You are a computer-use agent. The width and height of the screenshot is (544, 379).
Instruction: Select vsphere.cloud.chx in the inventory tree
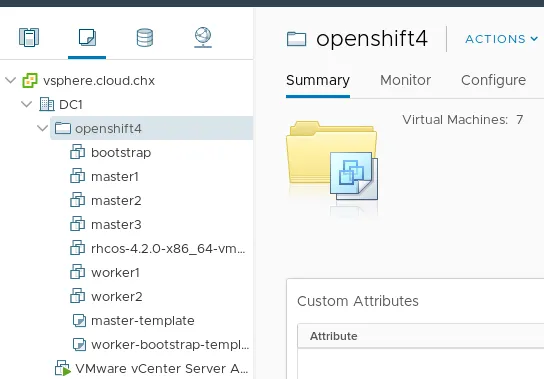99,81
